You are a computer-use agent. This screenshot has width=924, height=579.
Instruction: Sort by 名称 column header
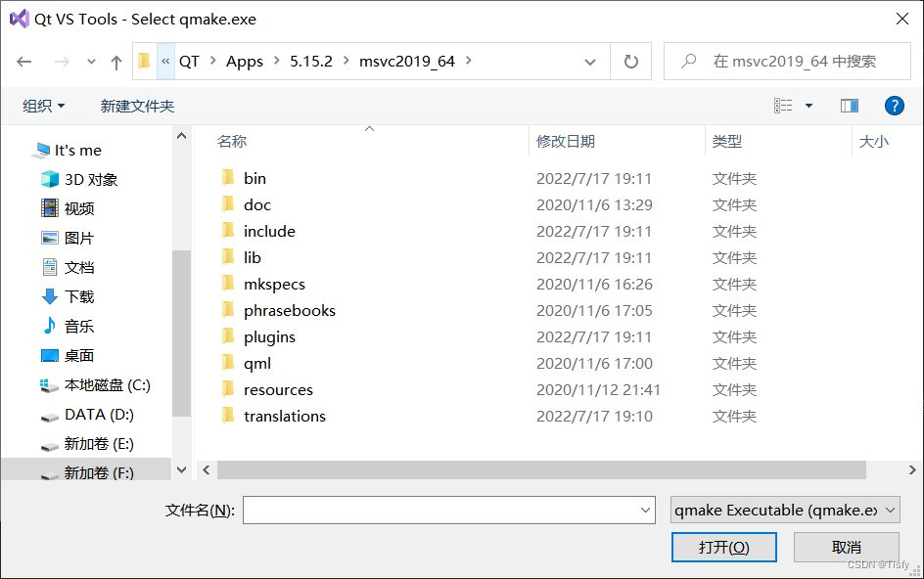click(x=232, y=142)
